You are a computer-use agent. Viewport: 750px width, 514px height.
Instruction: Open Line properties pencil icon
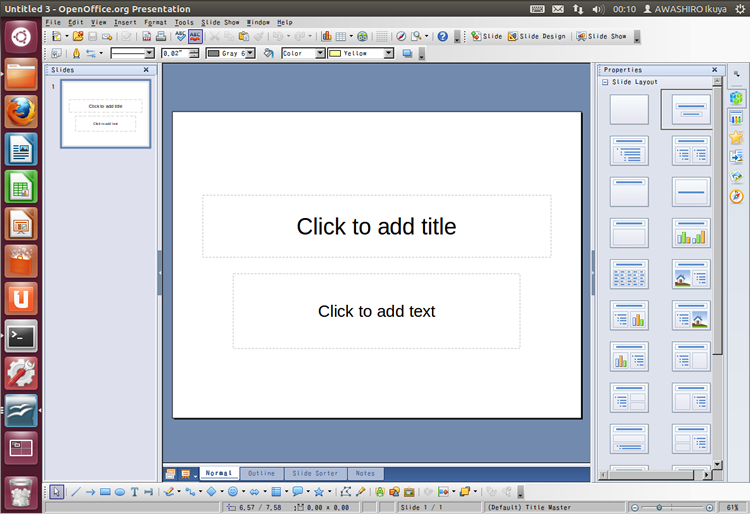[x=76, y=54]
